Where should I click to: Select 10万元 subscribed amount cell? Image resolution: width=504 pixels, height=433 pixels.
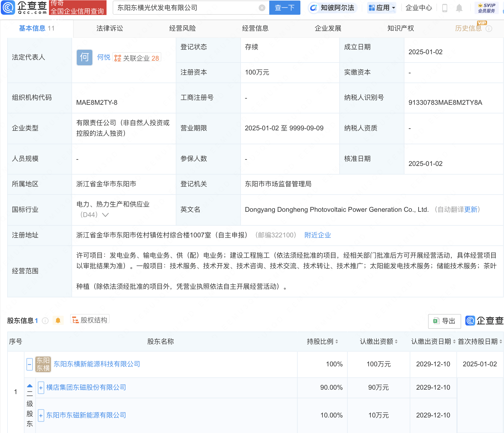point(379,415)
